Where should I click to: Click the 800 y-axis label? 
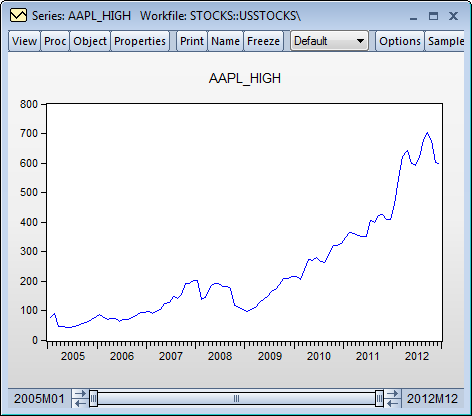pyautogui.click(x=29, y=104)
